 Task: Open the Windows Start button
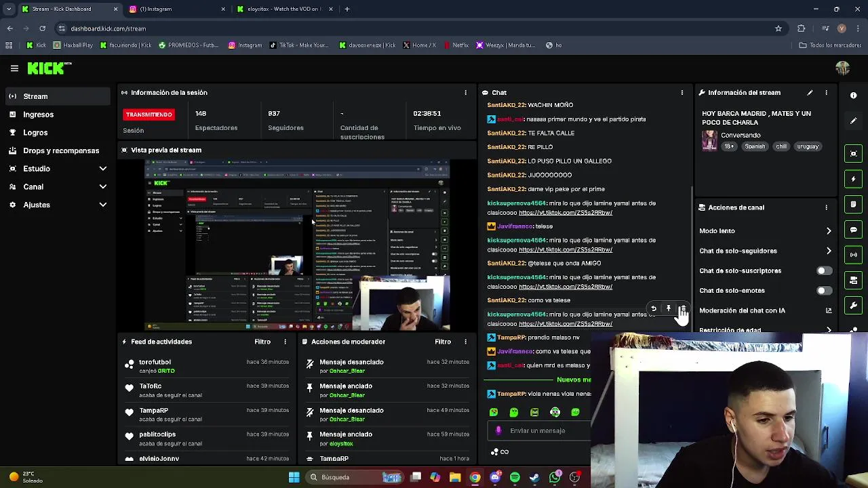[294, 477]
